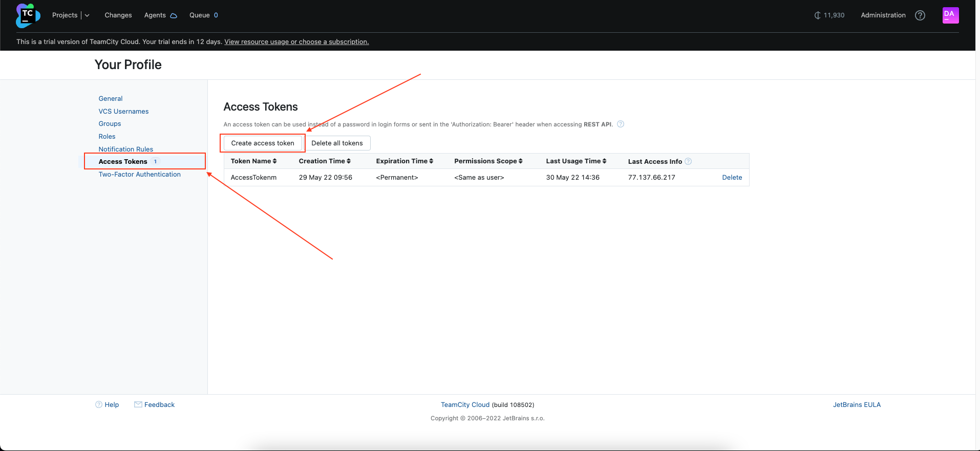Click the footer Help question icon

(x=99, y=404)
